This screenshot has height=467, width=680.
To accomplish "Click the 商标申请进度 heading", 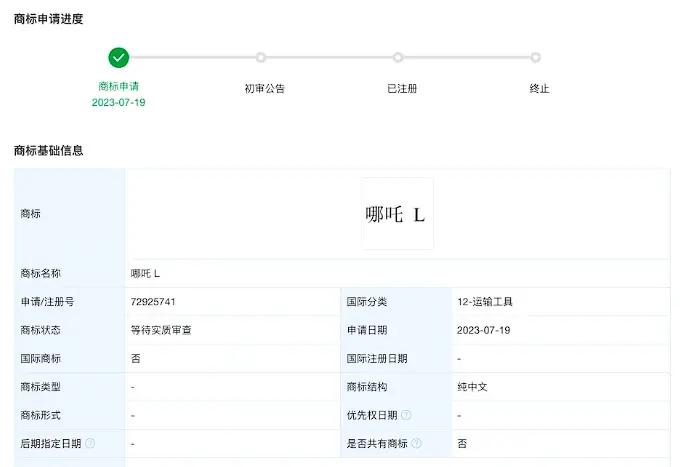I will click(x=48, y=19).
